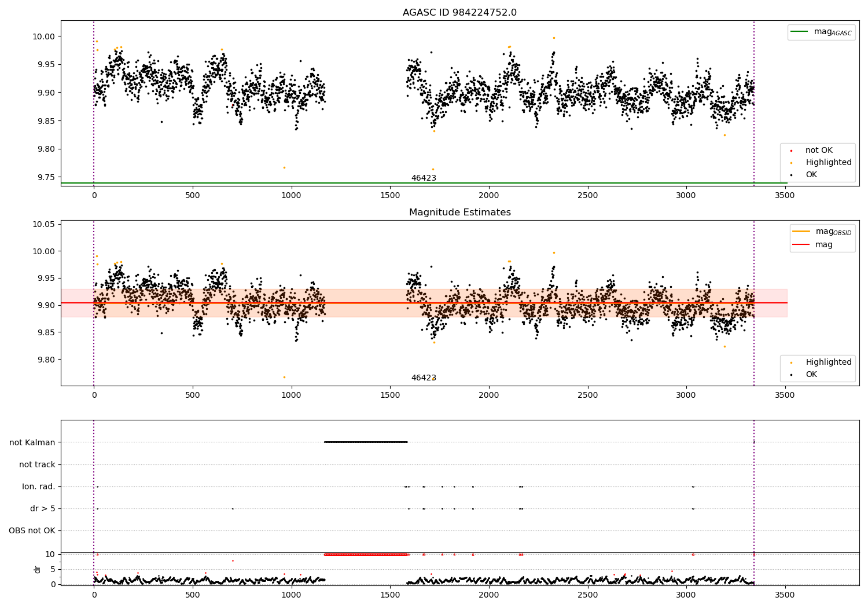Viewport: 868px width, 608px height.
Task: Click the "2000" x-tick under the bottom plot
Action: pos(489,594)
